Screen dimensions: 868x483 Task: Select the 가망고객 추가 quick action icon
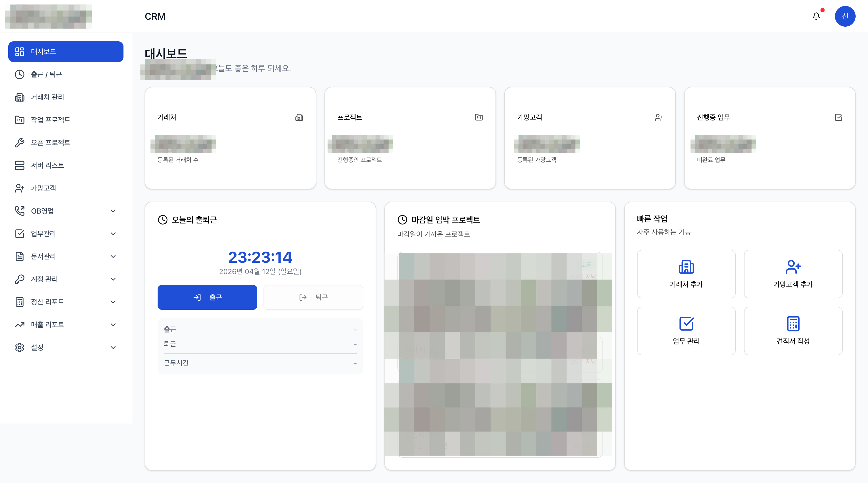[793, 267]
